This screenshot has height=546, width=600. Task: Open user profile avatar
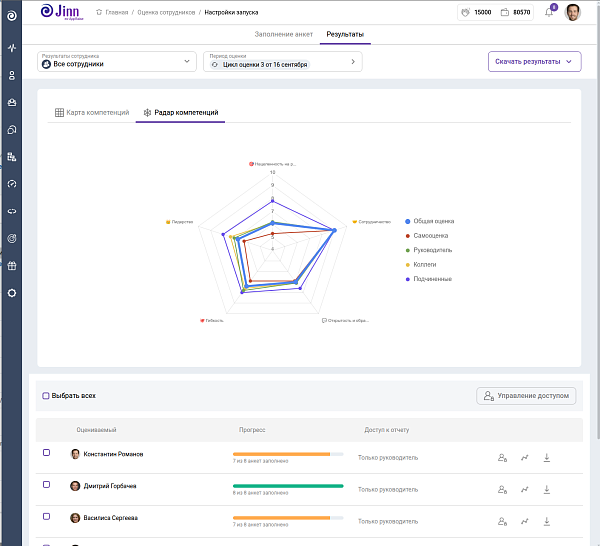(x=572, y=12)
